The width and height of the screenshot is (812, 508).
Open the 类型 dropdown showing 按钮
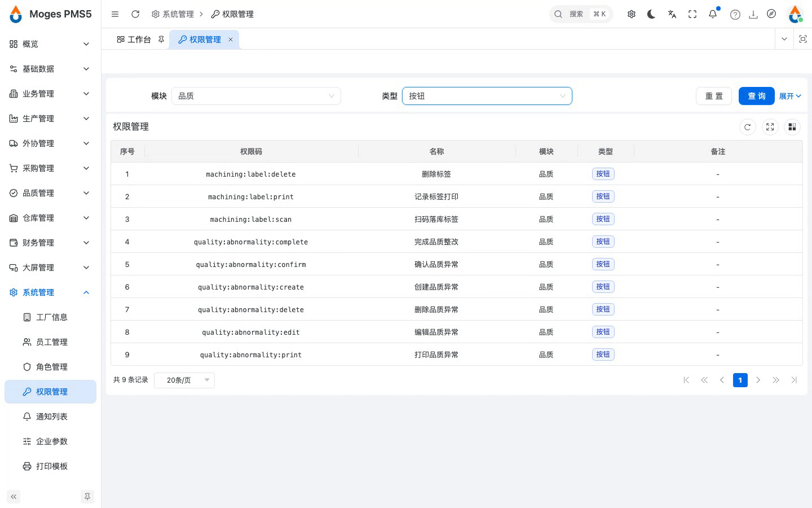coord(487,96)
